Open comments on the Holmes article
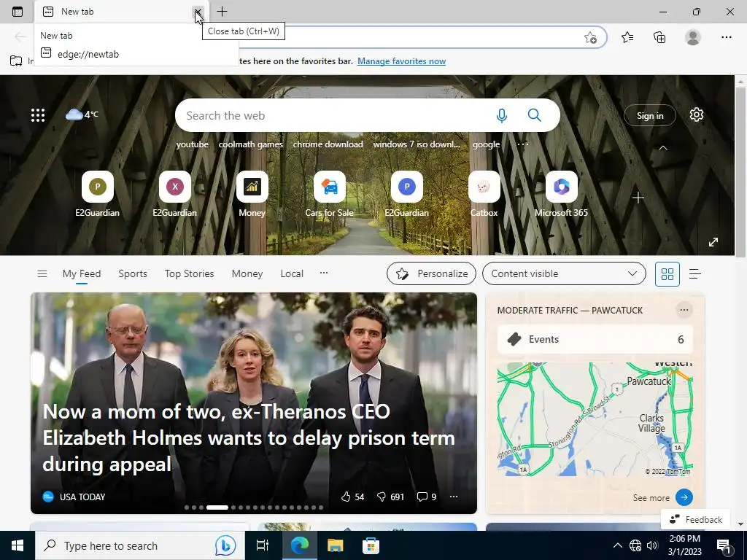 [x=427, y=497]
